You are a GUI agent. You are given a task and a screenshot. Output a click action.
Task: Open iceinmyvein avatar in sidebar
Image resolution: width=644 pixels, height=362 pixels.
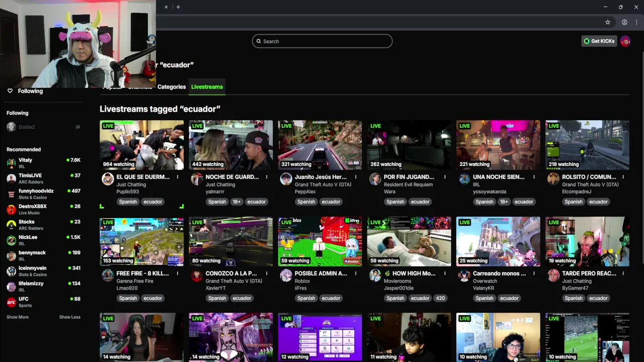pos(11,271)
